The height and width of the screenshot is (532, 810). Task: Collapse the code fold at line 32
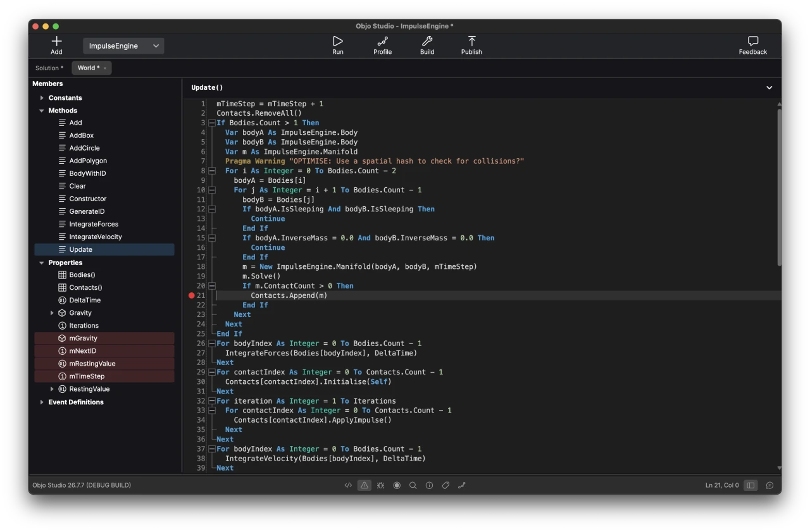click(212, 401)
